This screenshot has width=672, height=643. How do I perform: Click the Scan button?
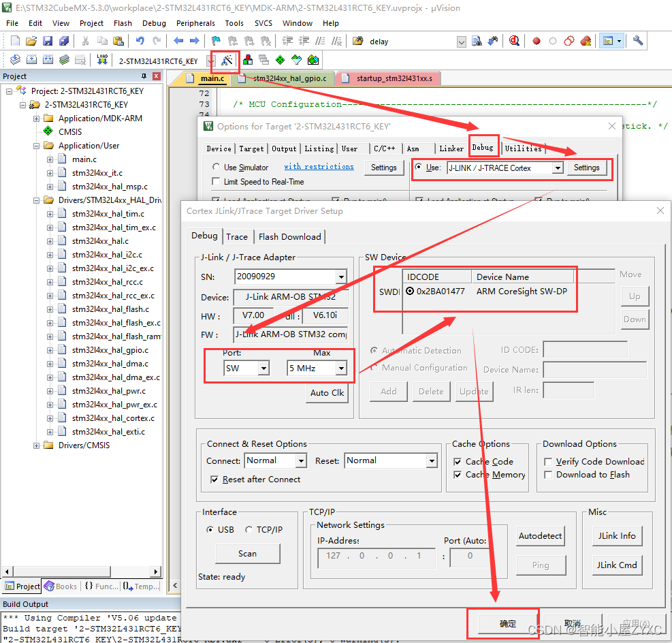click(x=247, y=553)
